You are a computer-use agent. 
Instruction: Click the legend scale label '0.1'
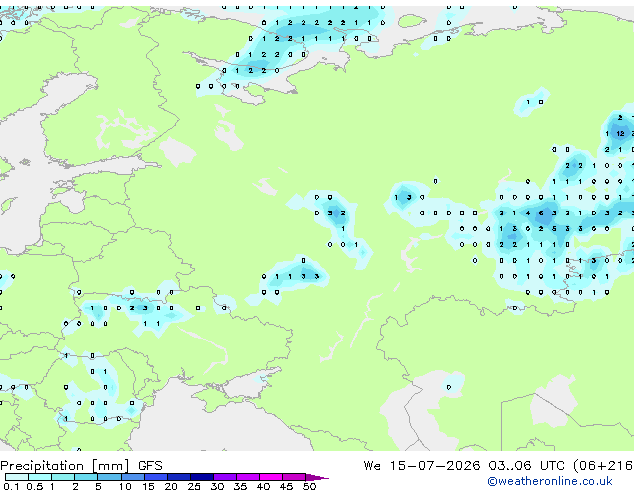pos(11,486)
